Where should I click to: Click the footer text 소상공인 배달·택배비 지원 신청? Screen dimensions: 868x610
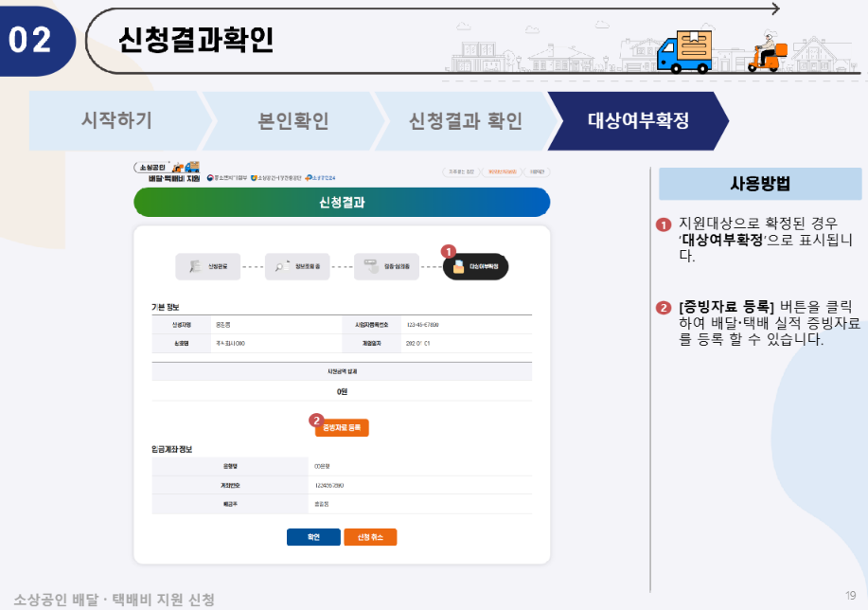(x=114, y=600)
